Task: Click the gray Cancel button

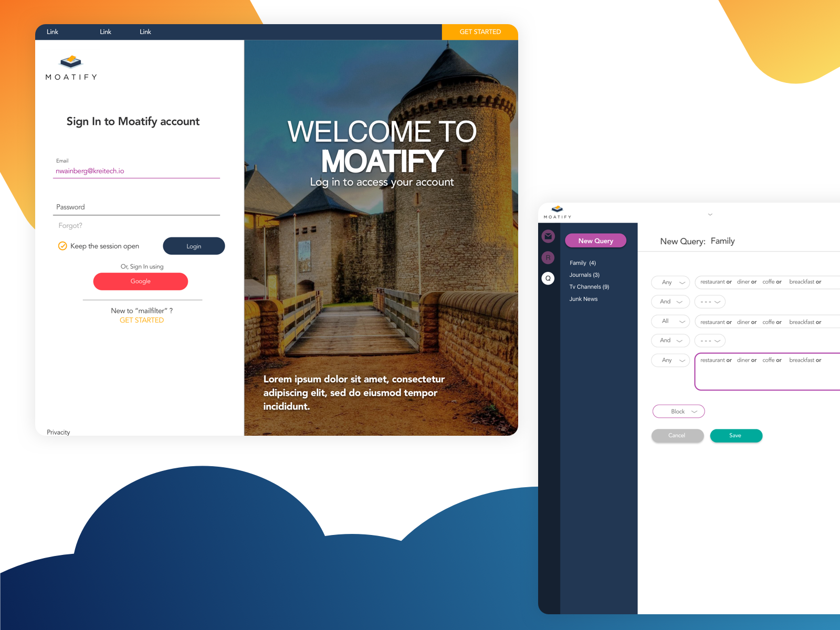Action: point(678,436)
